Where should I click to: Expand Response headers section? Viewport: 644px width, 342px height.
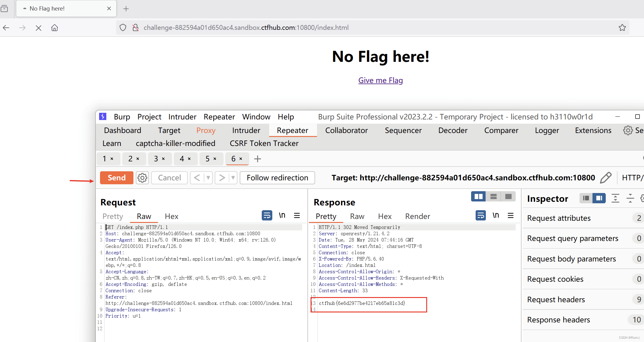[x=583, y=320]
